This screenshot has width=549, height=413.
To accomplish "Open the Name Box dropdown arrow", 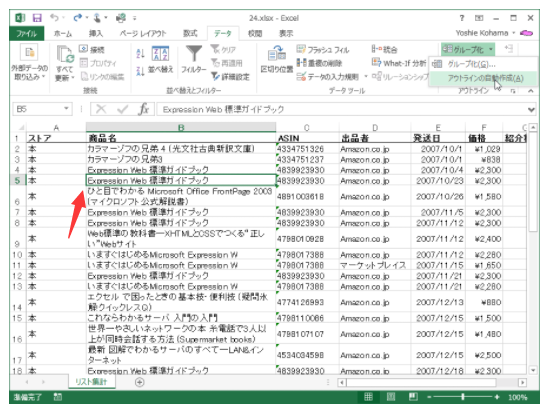I will (x=66, y=109).
